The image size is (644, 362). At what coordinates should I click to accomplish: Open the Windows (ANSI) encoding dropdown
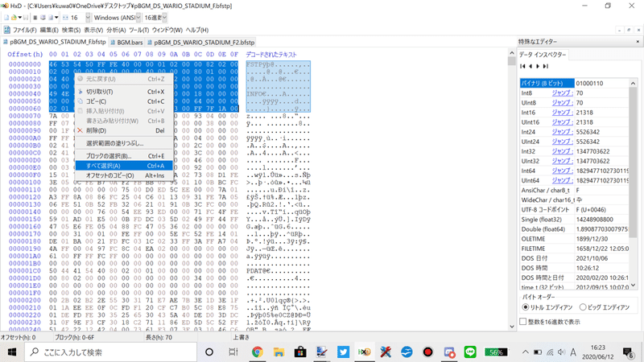138,18
